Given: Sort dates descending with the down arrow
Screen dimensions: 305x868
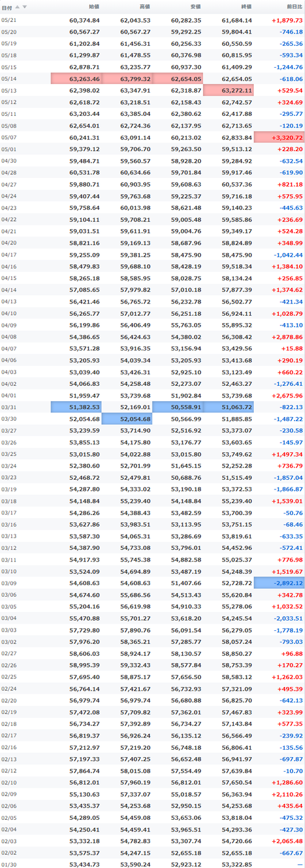Looking at the screenshot, I should tap(24, 7).
